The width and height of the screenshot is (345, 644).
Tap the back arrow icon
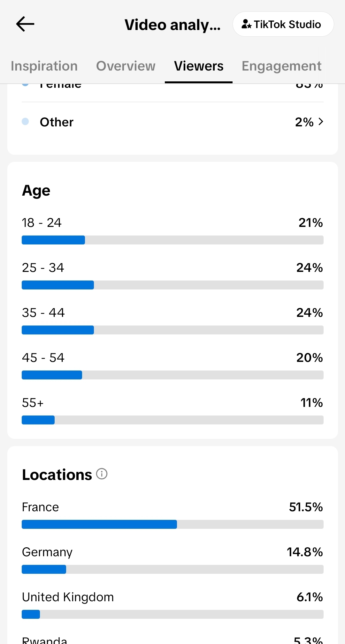coord(25,24)
